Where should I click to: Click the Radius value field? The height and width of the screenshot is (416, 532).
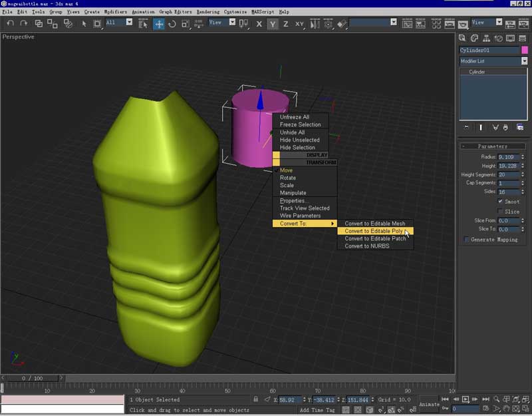(x=508, y=157)
